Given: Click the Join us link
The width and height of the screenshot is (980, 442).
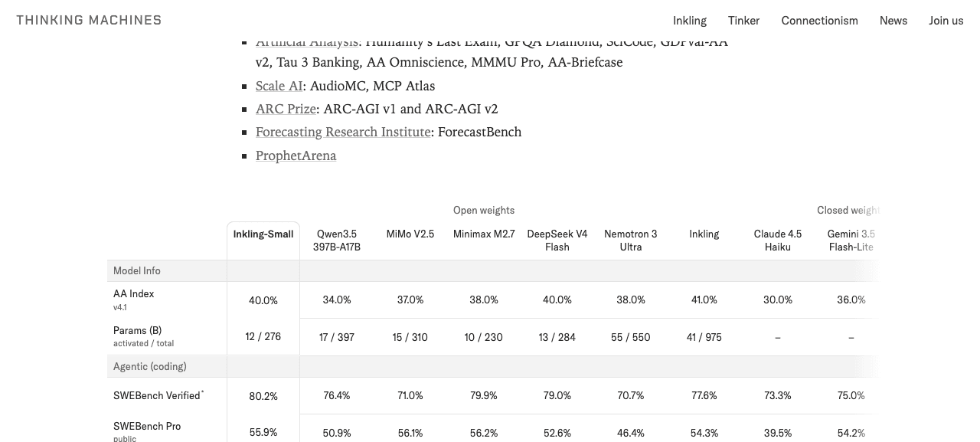Looking at the screenshot, I should click(x=946, y=21).
